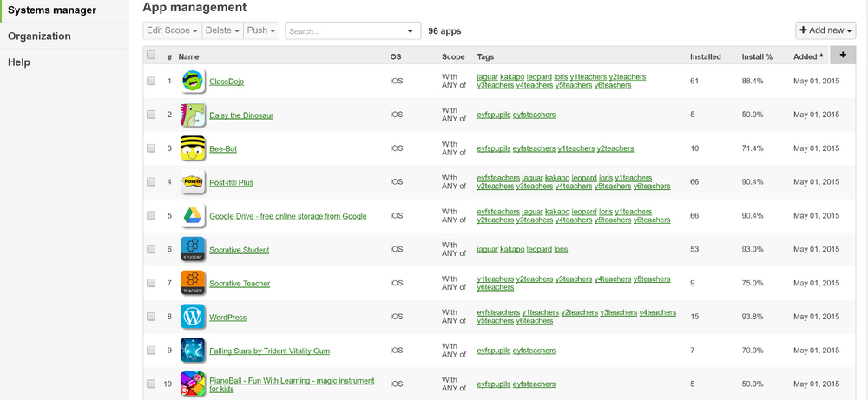Open the Edit Scope dropdown
The image size is (868, 400).
coord(172,30)
